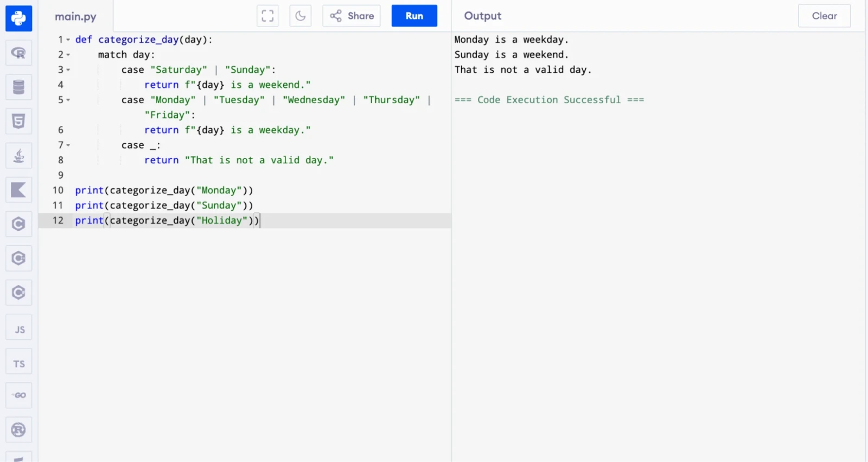Toggle fullscreen editor view
This screenshot has height=462, width=868.
pos(267,16)
